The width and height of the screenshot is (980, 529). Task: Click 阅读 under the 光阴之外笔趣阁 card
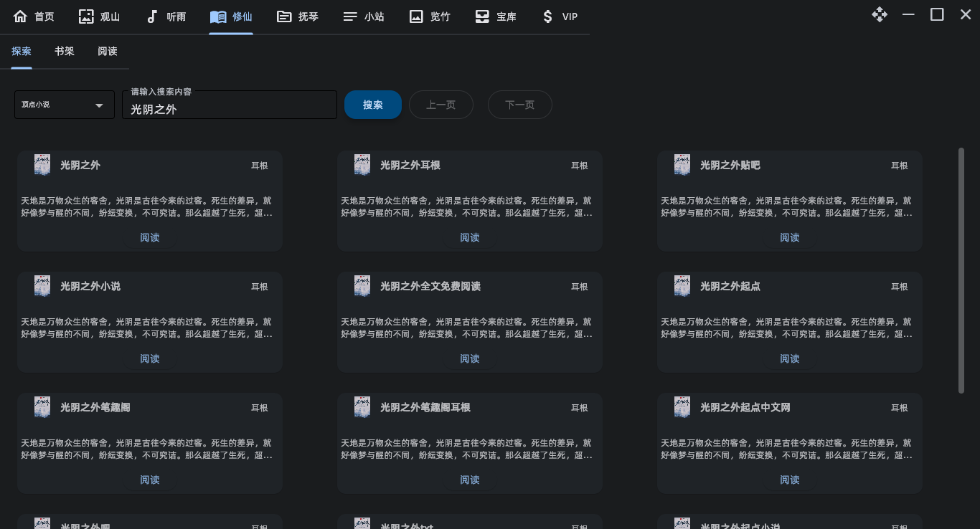(150, 480)
